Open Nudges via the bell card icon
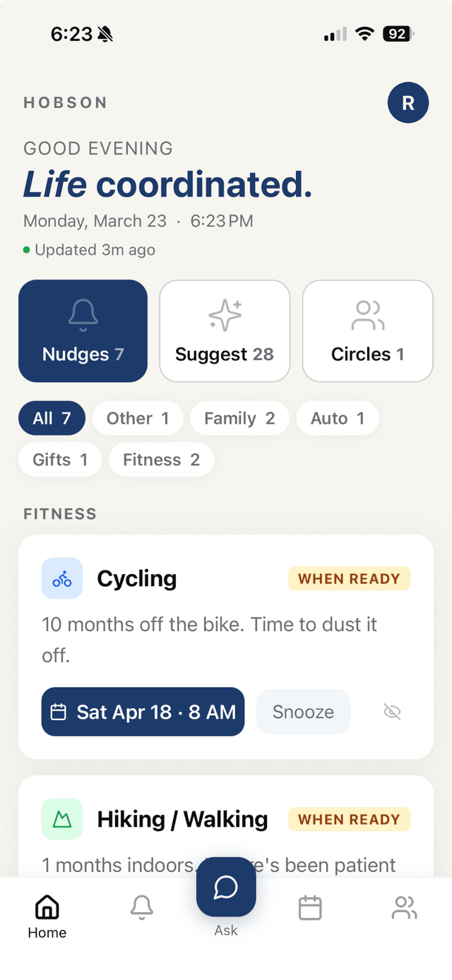 (x=83, y=316)
